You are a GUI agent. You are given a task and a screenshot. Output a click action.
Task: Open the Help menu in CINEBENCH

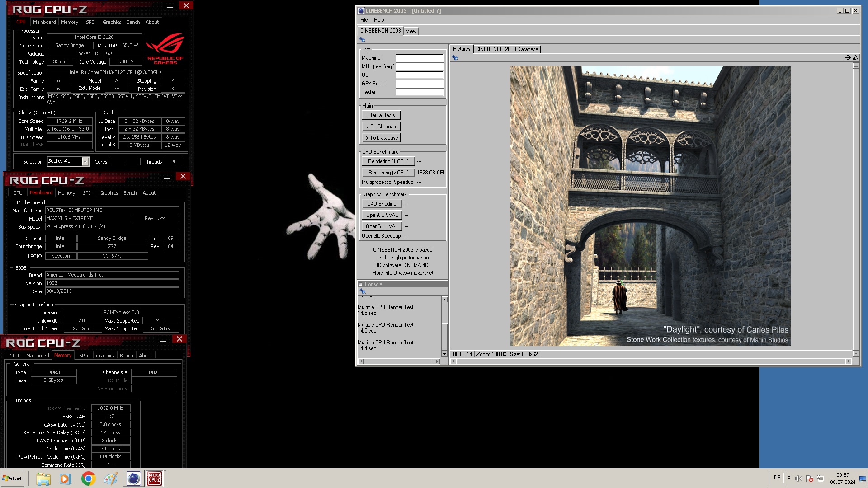pyautogui.click(x=379, y=20)
